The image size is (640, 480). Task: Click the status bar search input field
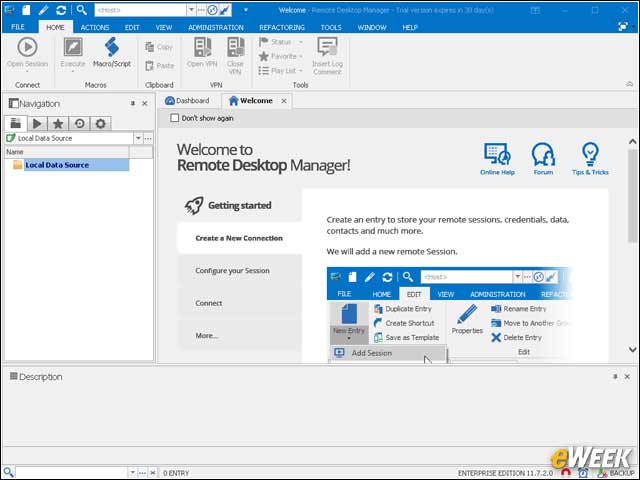[72, 473]
